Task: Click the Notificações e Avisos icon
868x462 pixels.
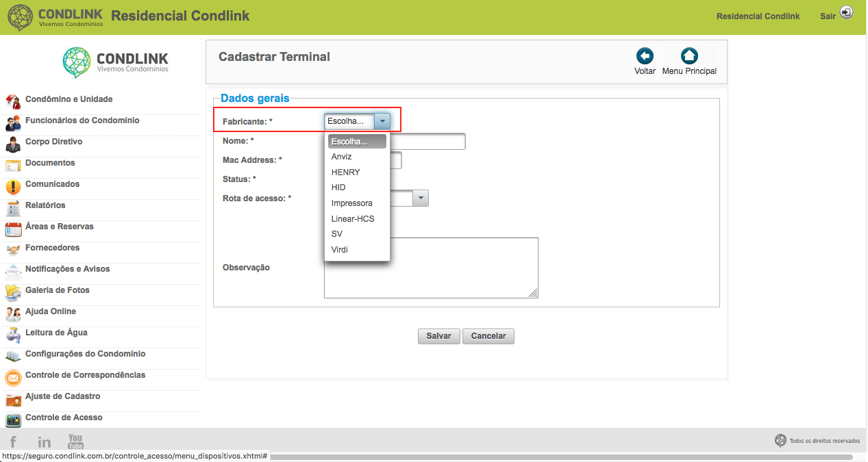Action: 13,272
